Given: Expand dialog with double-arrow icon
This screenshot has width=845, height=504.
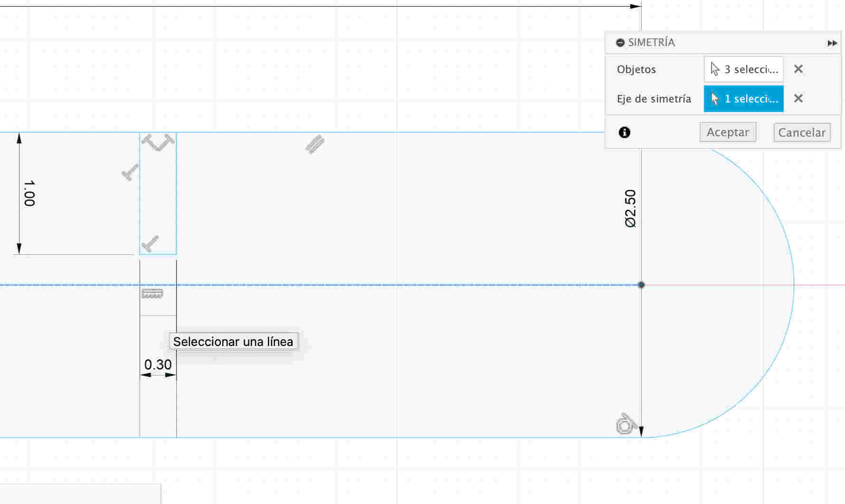Looking at the screenshot, I should pyautogui.click(x=832, y=43).
